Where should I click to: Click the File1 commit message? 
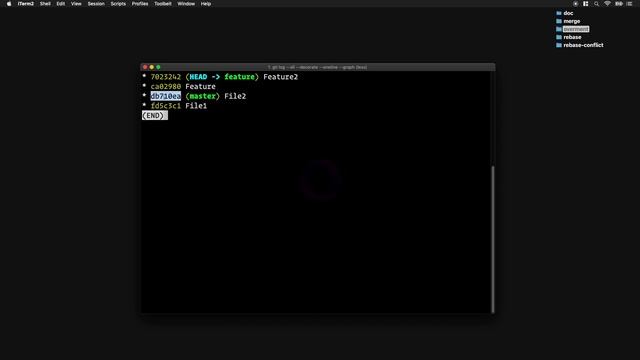[x=196, y=106]
